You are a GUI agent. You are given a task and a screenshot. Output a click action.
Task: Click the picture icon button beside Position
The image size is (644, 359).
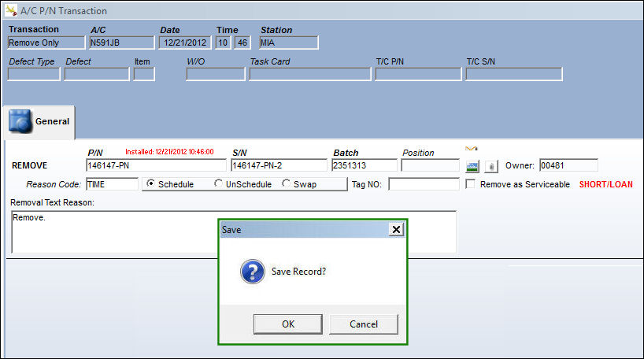pyautogui.click(x=472, y=166)
